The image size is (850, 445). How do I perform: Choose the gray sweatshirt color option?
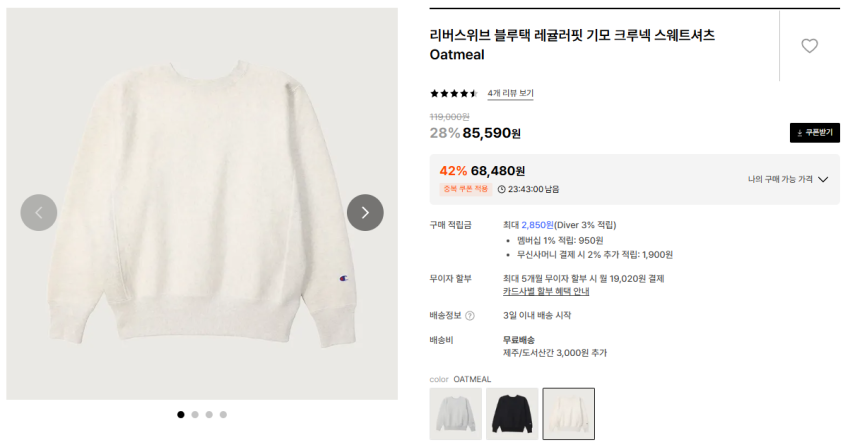(455, 414)
